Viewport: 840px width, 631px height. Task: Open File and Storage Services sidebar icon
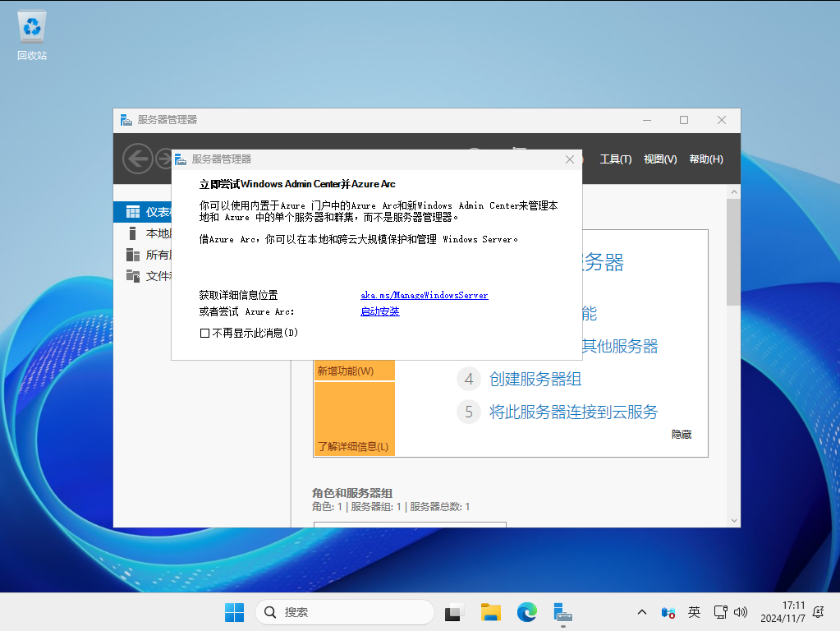tap(132, 276)
